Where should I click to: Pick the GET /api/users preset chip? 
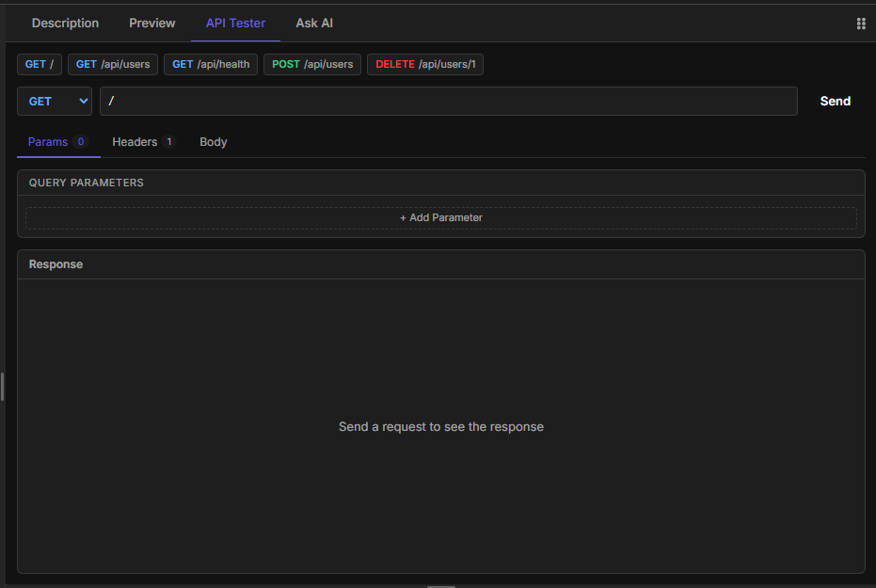[113, 64]
